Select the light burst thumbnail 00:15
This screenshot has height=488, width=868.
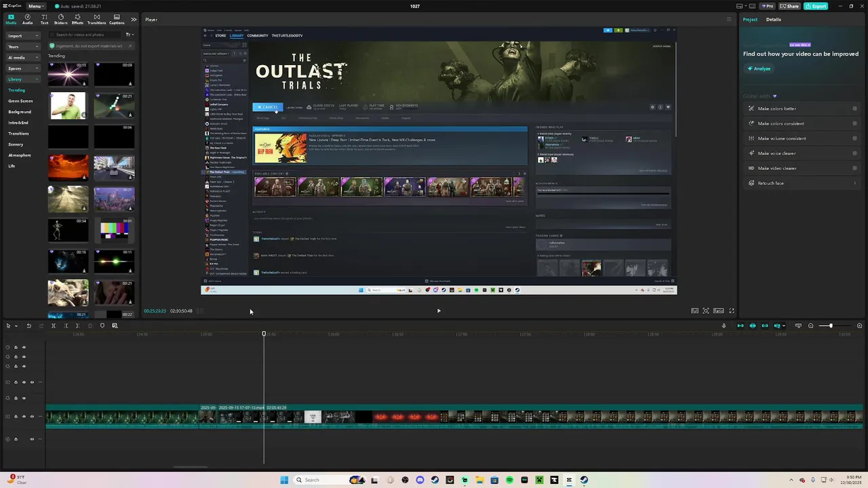click(68, 74)
